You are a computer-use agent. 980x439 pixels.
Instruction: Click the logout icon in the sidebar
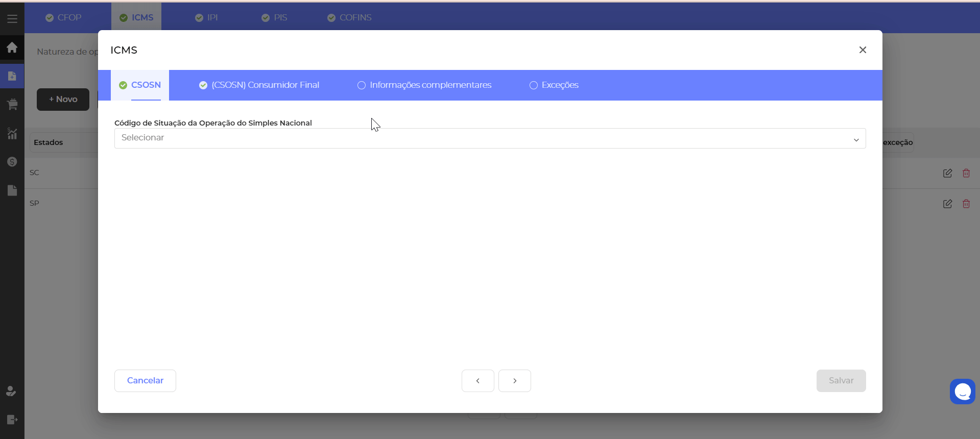(x=12, y=420)
